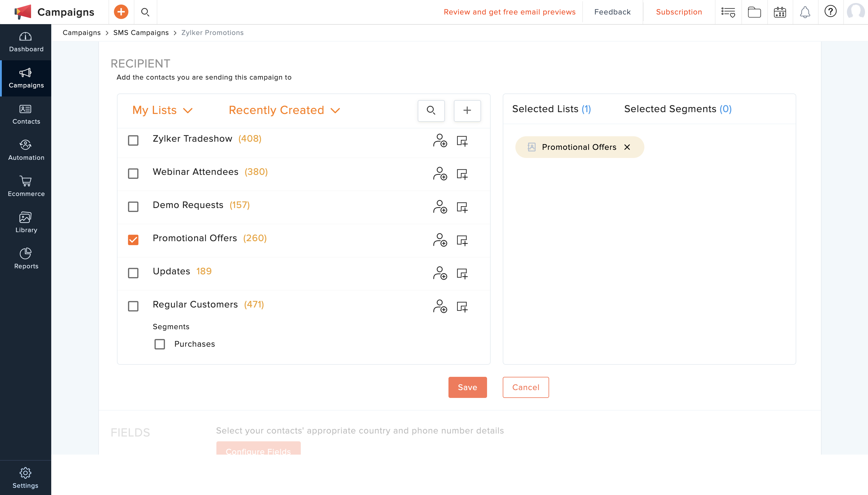Screen dimensions: 868x495
Task: Click SMS Campaigns breadcrumb link
Action: click(x=141, y=33)
